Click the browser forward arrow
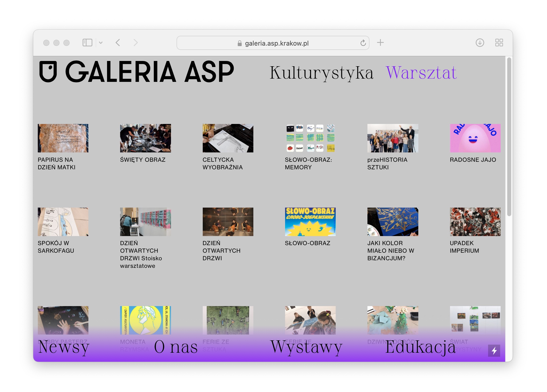 point(135,43)
